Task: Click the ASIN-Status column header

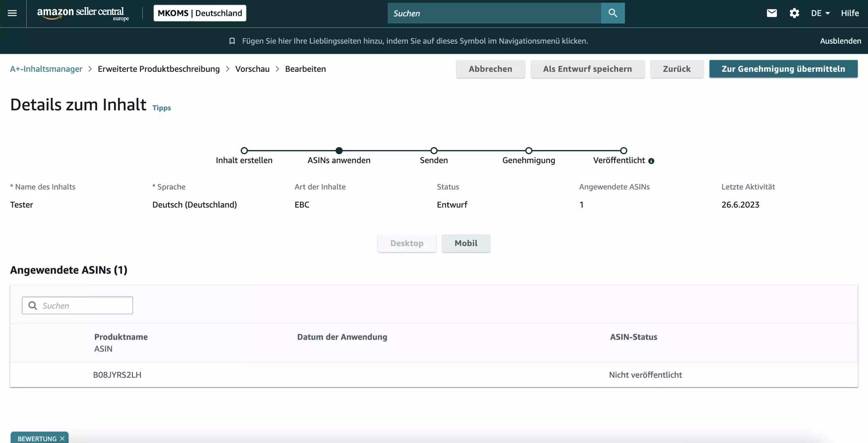Action: coord(634,337)
